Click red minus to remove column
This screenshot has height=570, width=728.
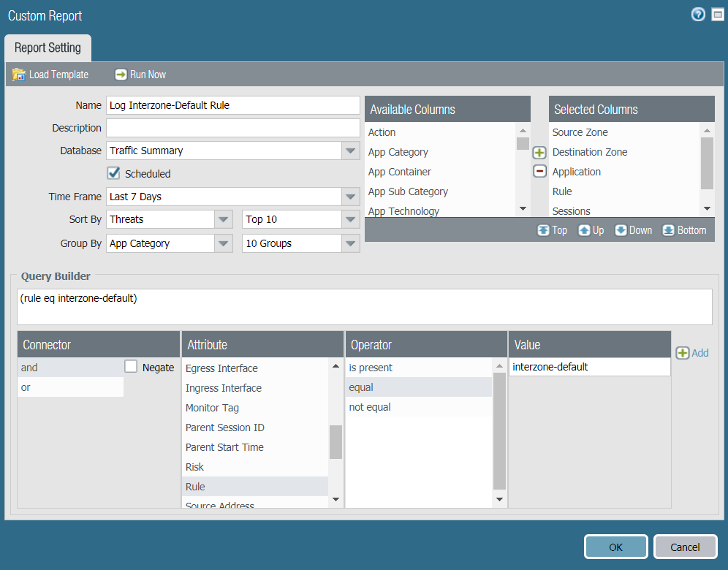click(x=539, y=172)
